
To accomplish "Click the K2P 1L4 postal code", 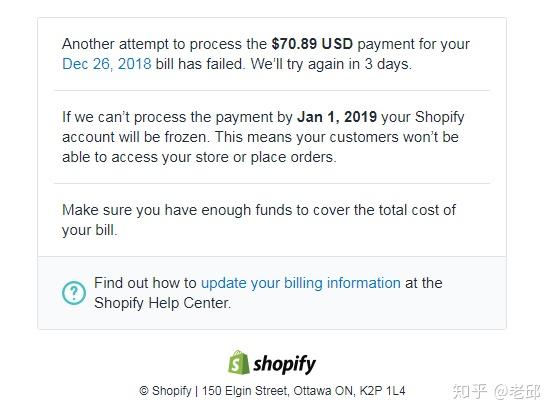I will (382, 391).
